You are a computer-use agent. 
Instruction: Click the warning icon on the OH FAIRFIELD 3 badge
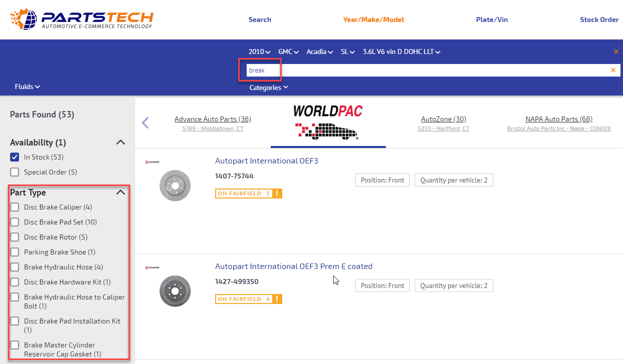pos(278,193)
